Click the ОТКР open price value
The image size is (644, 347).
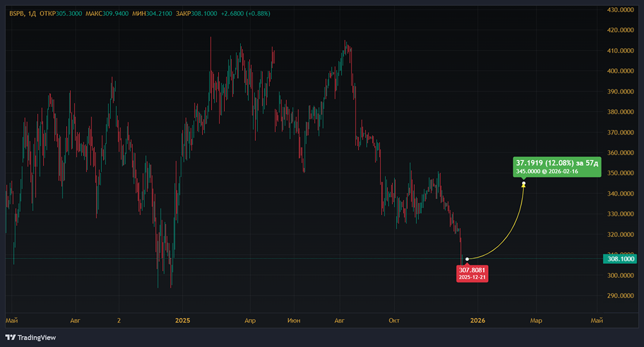[69, 14]
